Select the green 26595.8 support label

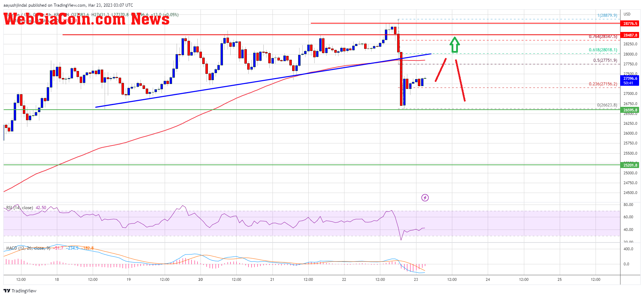click(630, 110)
